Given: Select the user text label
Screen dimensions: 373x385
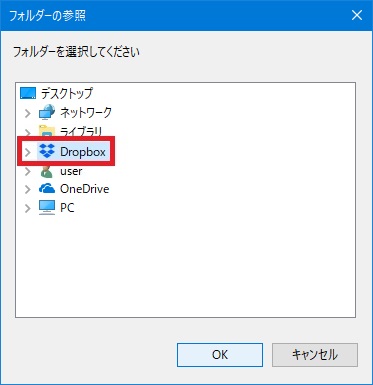Looking at the screenshot, I should pos(71,171).
